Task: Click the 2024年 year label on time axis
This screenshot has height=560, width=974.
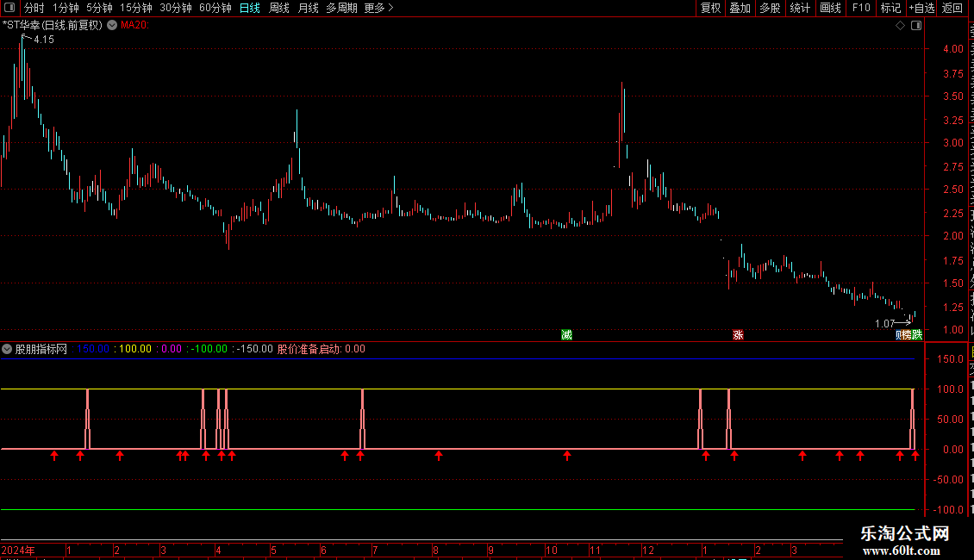Action: pos(18,550)
